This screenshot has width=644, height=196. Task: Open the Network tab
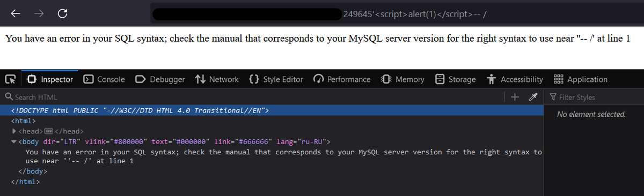click(x=217, y=79)
